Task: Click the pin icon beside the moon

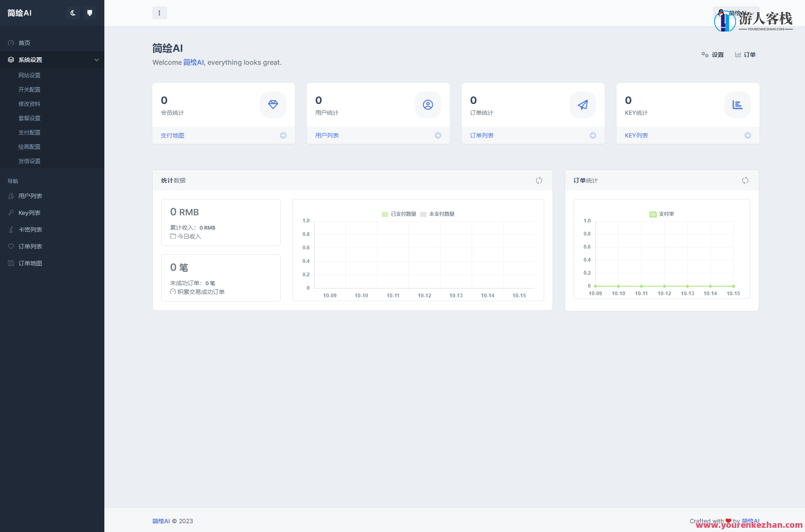Action: point(90,13)
